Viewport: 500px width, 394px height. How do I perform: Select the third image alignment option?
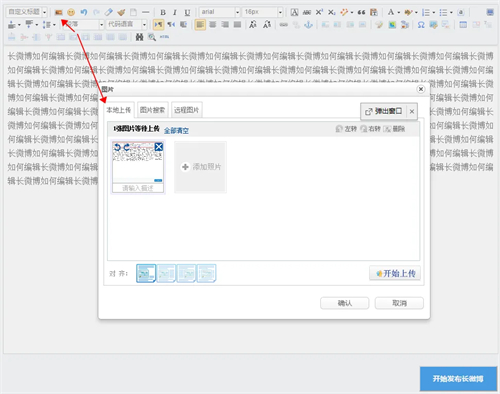point(186,273)
